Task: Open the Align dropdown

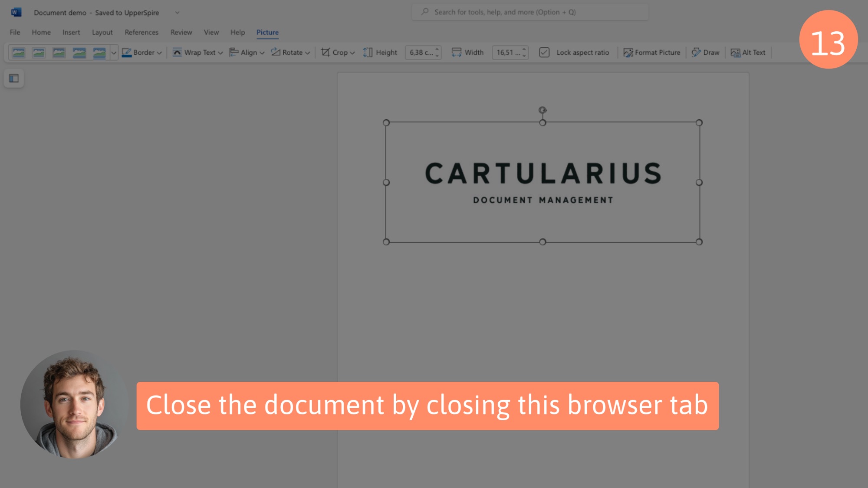Action: [x=247, y=52]
